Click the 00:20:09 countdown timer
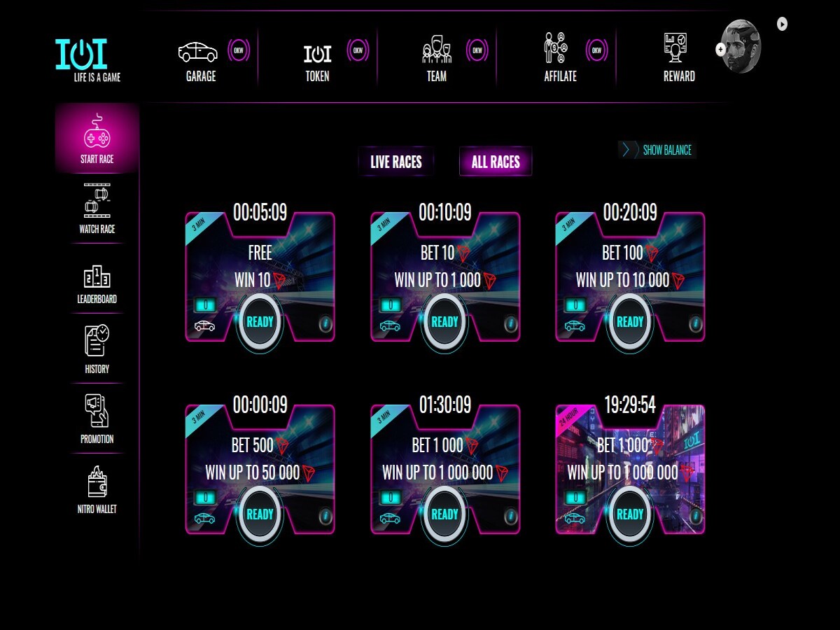This screenshot has height=630, width=840. pos(630,212)
